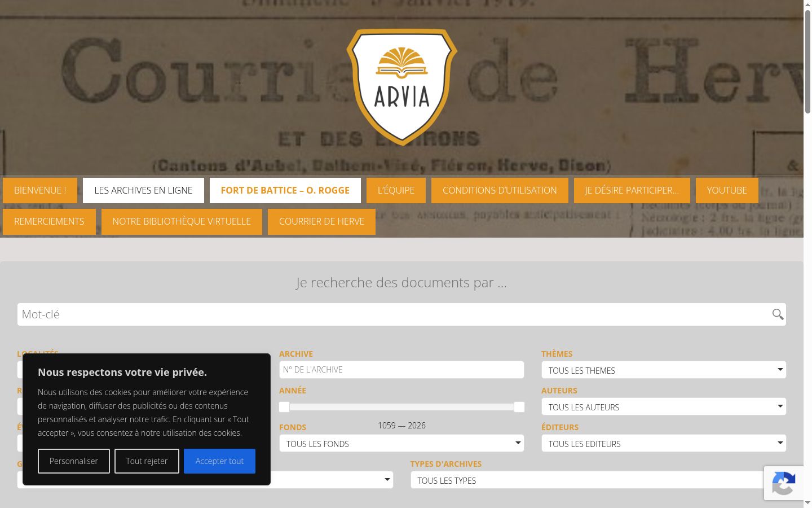Click the Année range slider track
Viewport: 812px width, 508px height.
click(x=401, y=407)
